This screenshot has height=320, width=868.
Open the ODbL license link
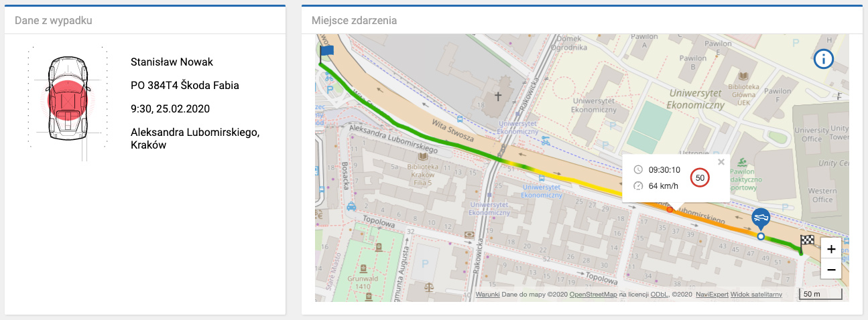658,295
